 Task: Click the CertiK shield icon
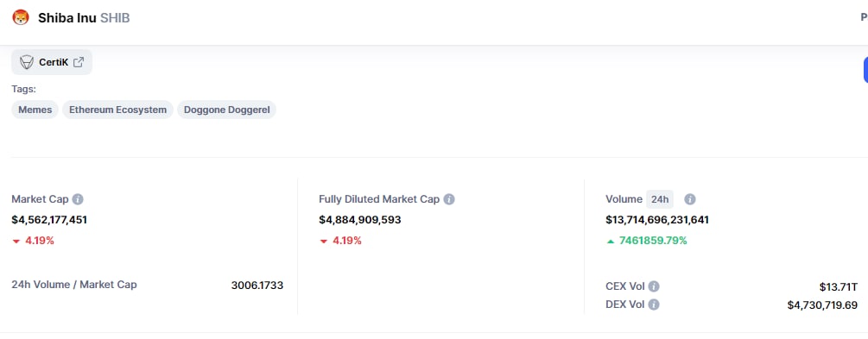(x=27, y=62)
